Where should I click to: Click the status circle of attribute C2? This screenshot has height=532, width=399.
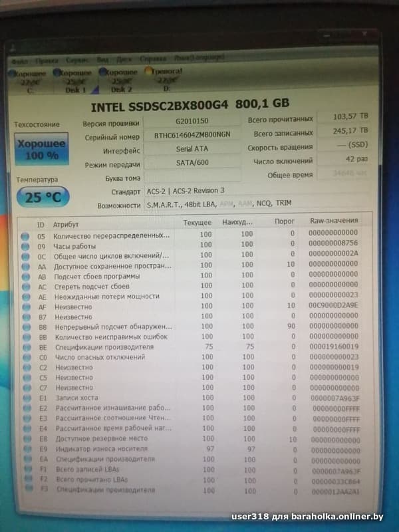[27, 368]
